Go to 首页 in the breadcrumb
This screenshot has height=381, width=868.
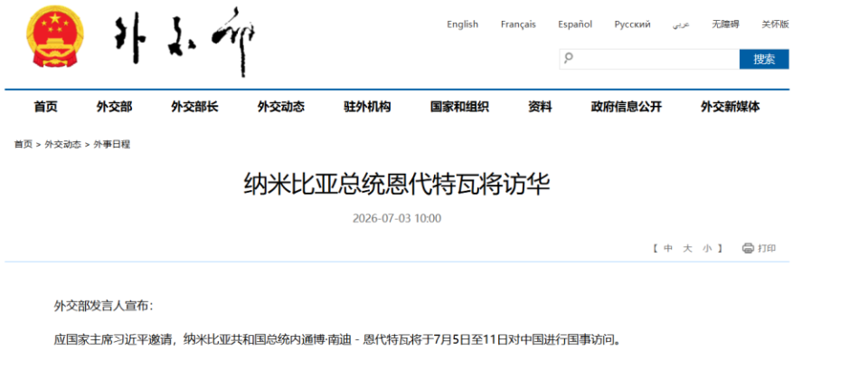point(24,144)
